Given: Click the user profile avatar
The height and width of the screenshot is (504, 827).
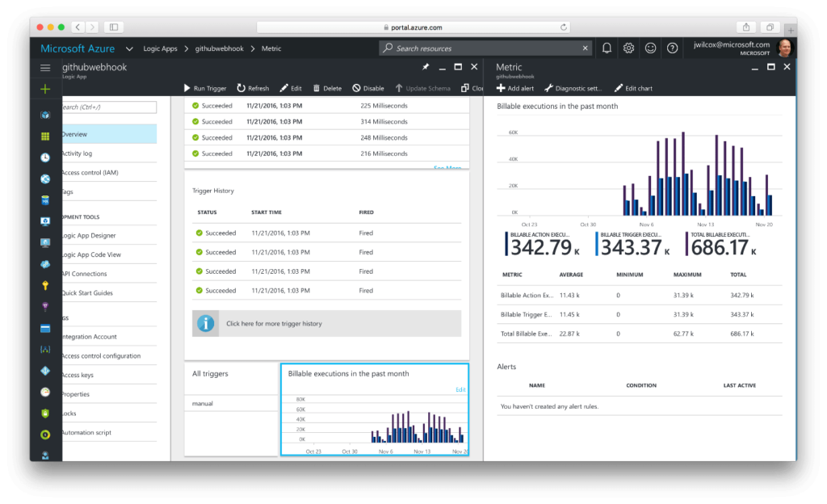Looking at the screenshot, I should pyautogui.click(x=785, y=48).
